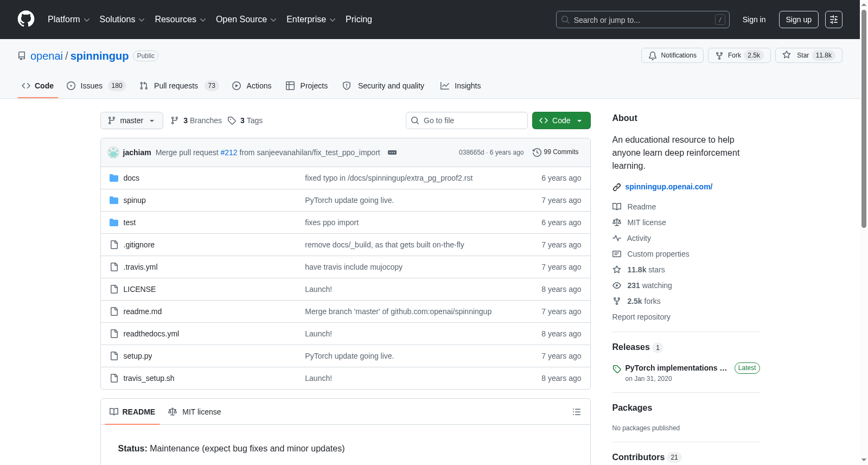Expand the Platform menu
868x465 pixels.
click(x=69, y=20)
